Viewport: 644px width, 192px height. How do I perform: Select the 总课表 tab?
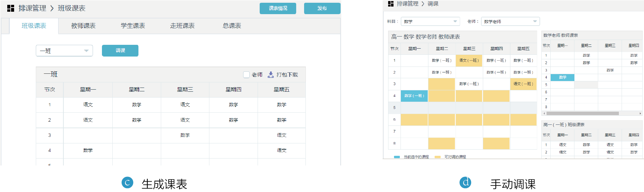[232, 26]
